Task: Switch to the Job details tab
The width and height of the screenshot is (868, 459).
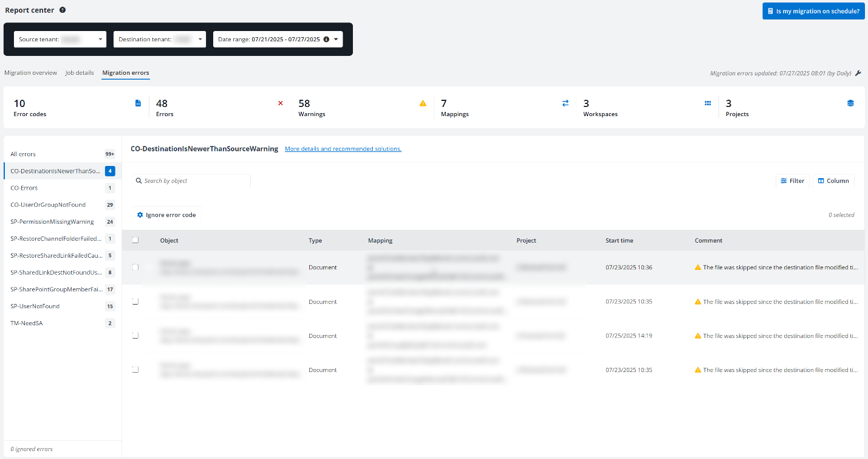Action: (x=79, y=72)
